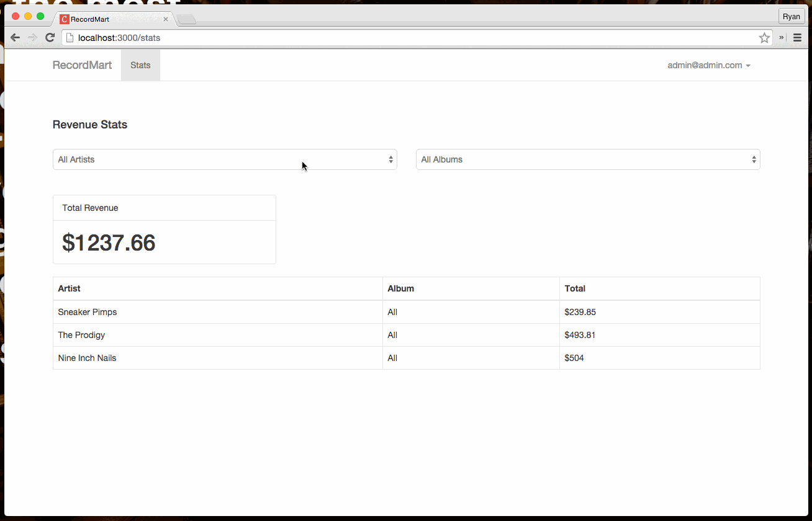Screen dimensions: 812x521
Task: Expand the All Albums dropdown
Action: click(587, 159)
